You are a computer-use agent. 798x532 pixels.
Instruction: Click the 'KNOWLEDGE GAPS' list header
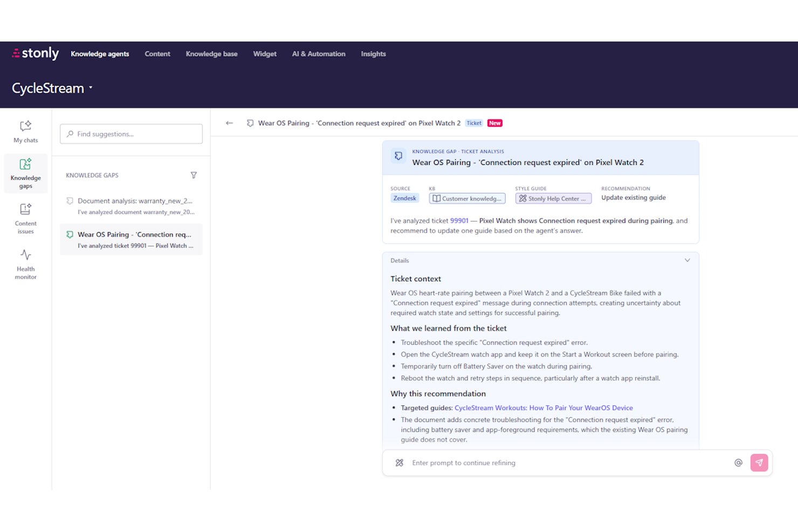tap(92, 175)
